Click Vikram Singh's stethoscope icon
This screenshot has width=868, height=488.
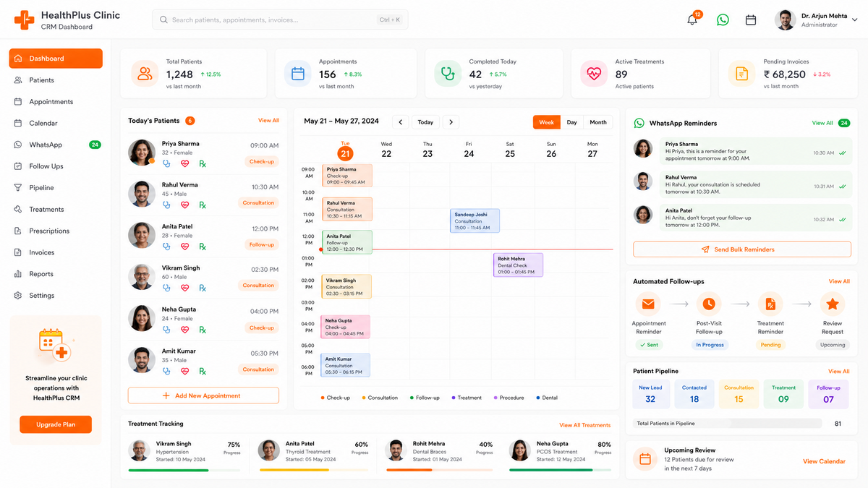click(166, 288)
